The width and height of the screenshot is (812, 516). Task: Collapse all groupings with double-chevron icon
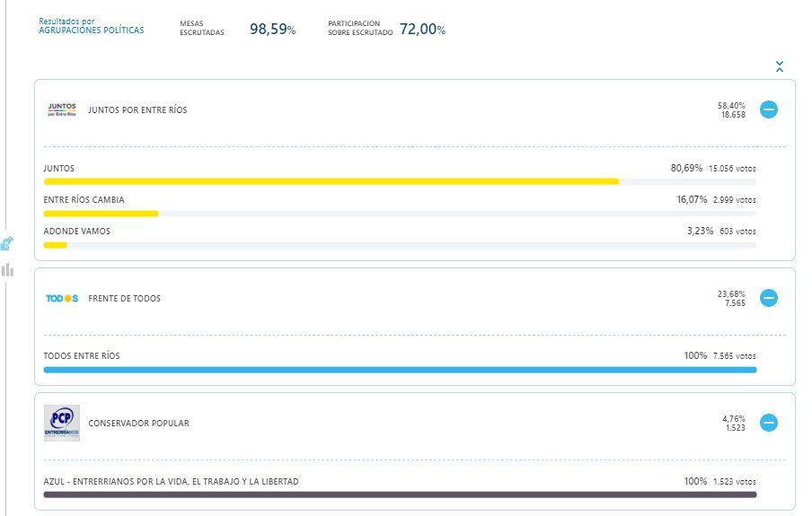(x=780, y=66)
